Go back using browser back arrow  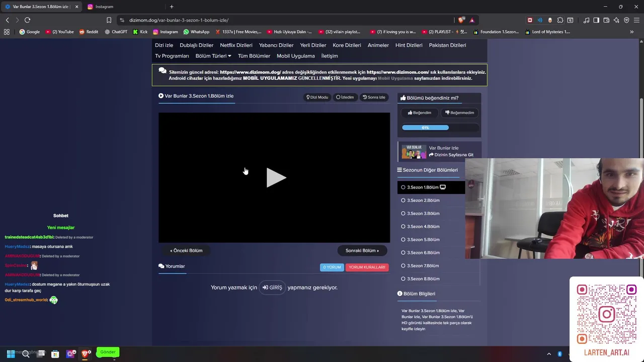click(x=7, y=20)
